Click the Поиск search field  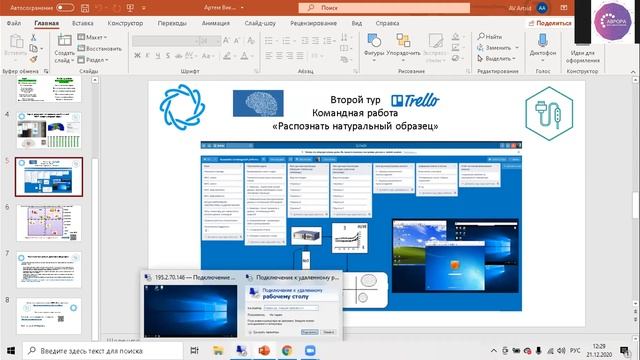384,8
